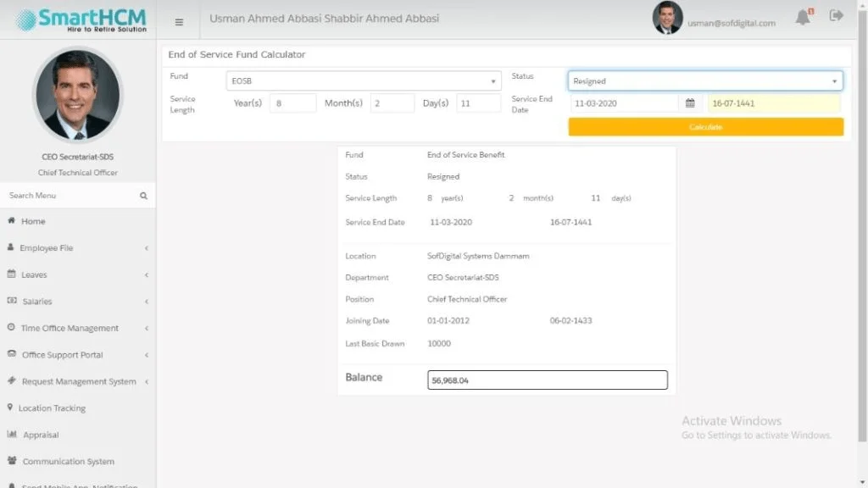Open the Service End Date calendar picker
This screenshot has height=488, width=868.
(690, 103)
